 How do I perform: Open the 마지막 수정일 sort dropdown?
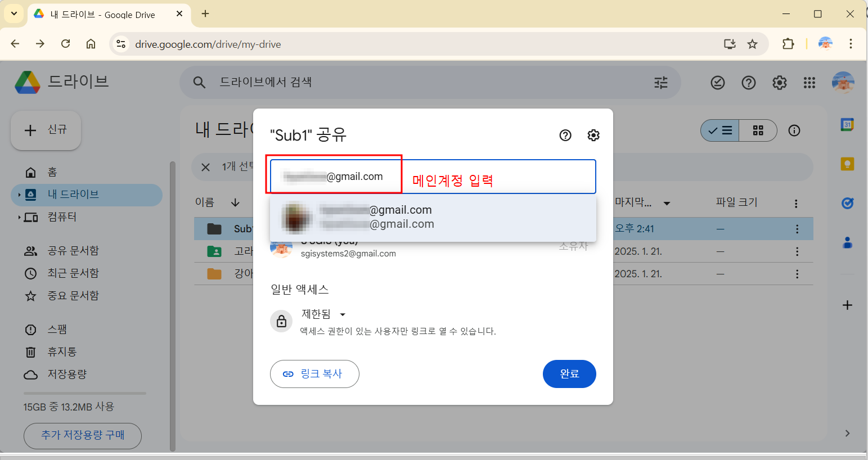[666, 202]
